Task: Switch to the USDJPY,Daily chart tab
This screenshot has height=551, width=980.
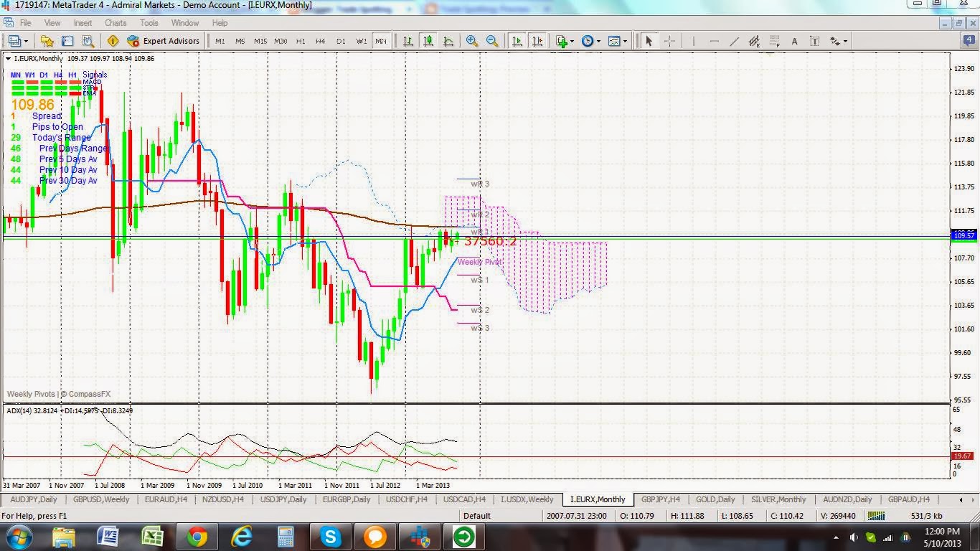Action: click(x=283, y=499)
